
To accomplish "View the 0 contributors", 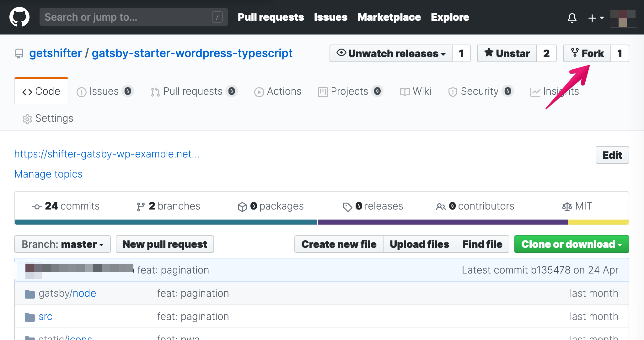I will click(x=475, y=206).
